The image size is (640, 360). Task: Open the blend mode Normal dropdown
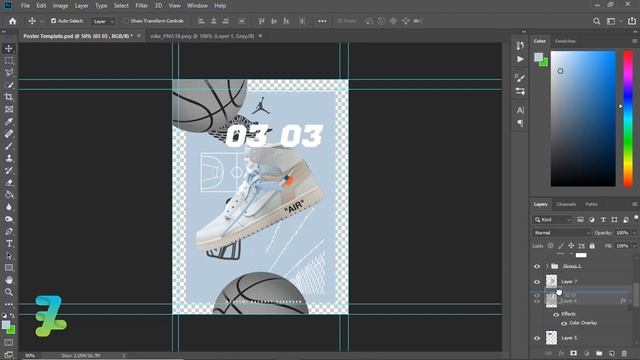click(x=561, y=233)
